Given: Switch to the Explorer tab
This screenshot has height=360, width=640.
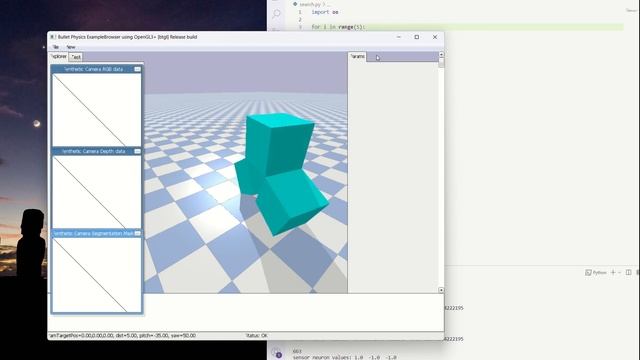Looking at the screenshot, I should pyautogui.click(x=59, y=56).
